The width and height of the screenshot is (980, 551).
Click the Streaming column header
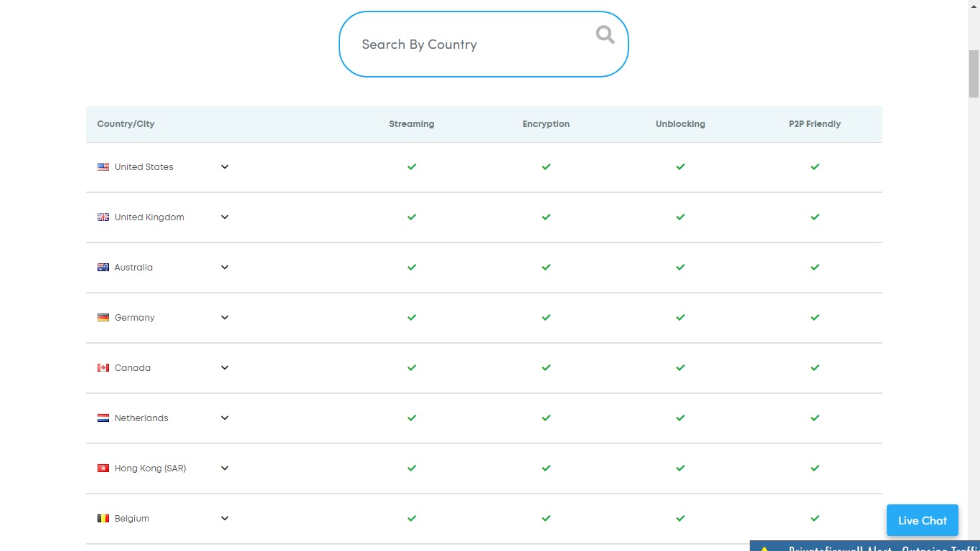point(411,124)
